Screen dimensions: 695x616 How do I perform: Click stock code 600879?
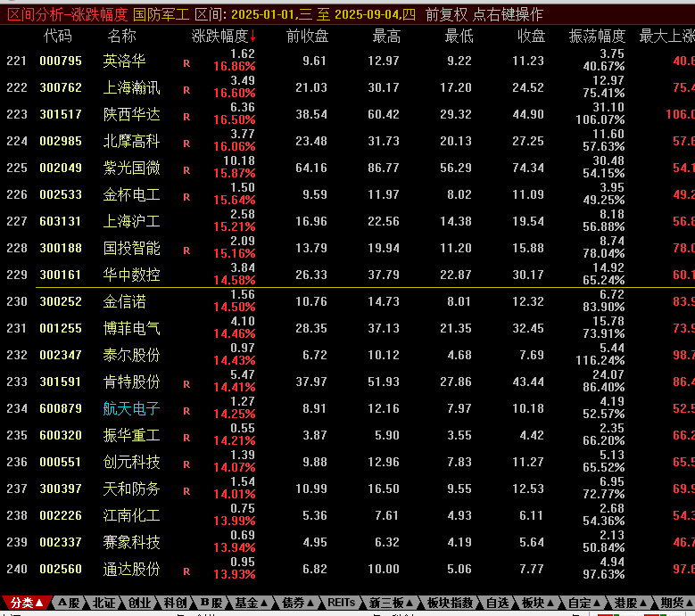click(x=61, y=409)
